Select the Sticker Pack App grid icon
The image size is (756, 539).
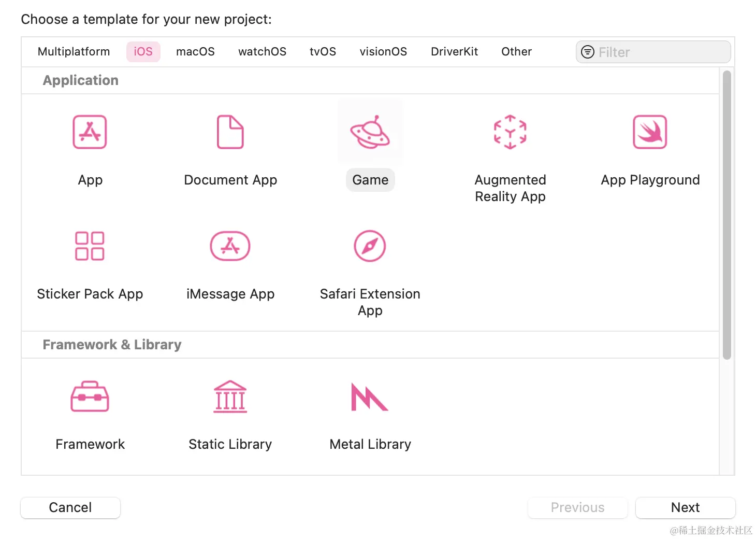tap(90, 246)
